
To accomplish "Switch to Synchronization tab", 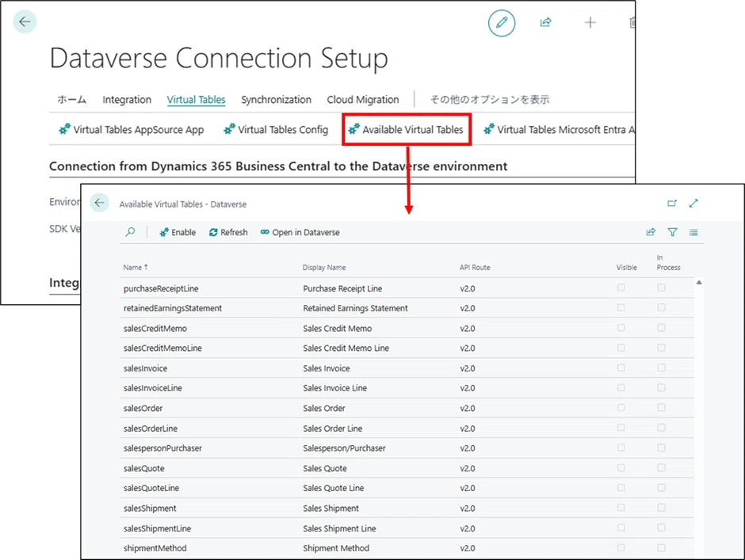I will pyautogui.click(x=276, y=100).
